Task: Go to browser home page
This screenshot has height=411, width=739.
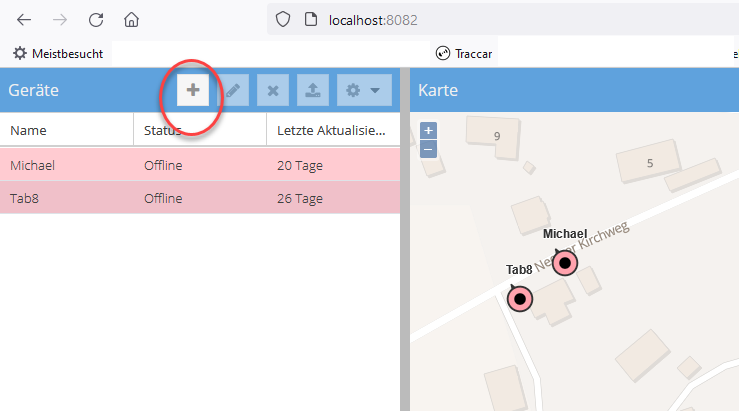Action: click(131, 19)
